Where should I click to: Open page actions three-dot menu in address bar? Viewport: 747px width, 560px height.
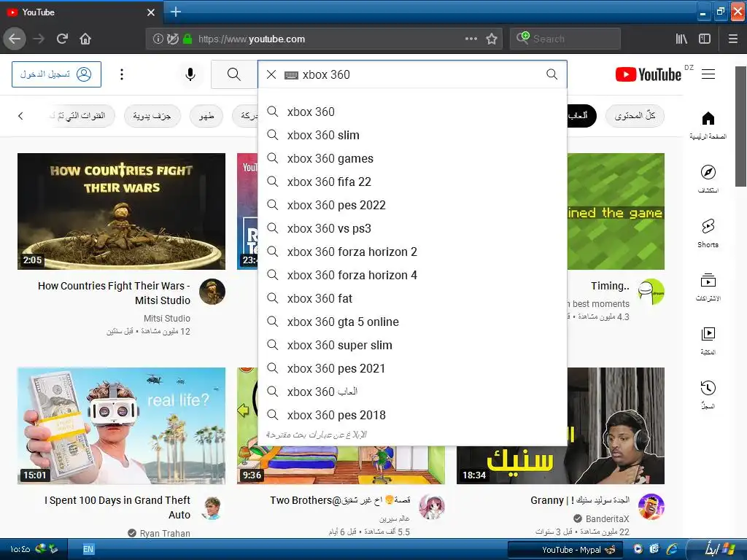(471, 39)
